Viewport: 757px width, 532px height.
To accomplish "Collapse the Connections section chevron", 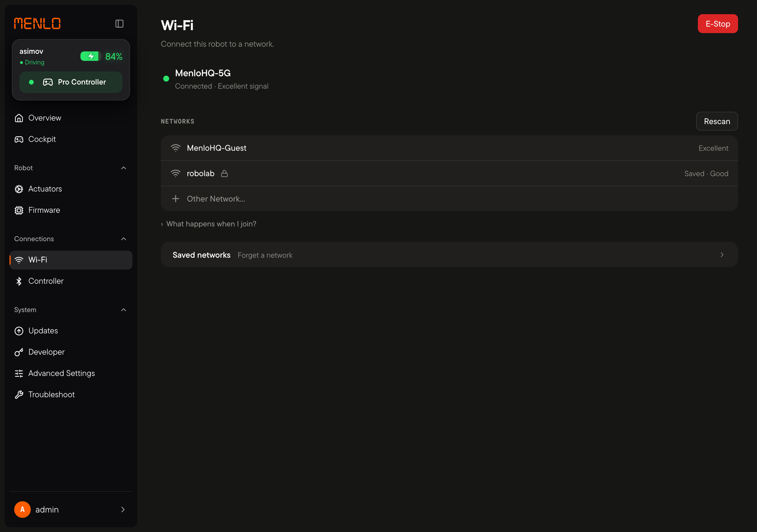I will point(124,239).
